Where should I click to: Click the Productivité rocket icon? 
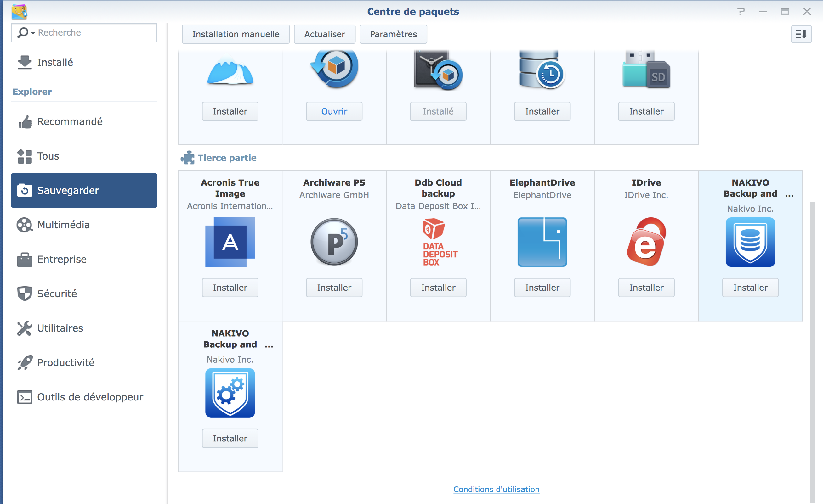click(x=25, y=362)
